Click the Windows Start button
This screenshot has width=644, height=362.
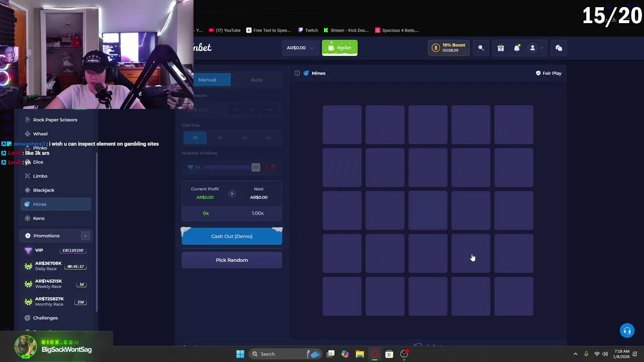[240, 354]
